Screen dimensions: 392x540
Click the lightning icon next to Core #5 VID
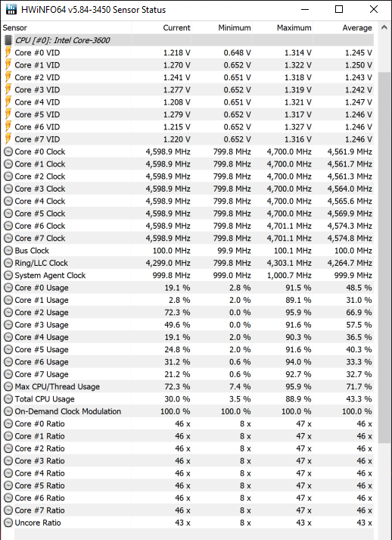(x=8, y=114)
